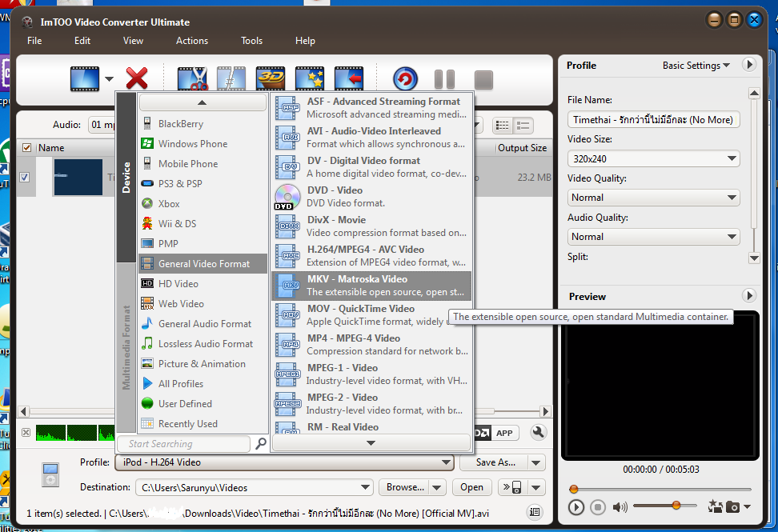Open the File menu
Viewport: 778px width, 532px height.
click(34, 41)
